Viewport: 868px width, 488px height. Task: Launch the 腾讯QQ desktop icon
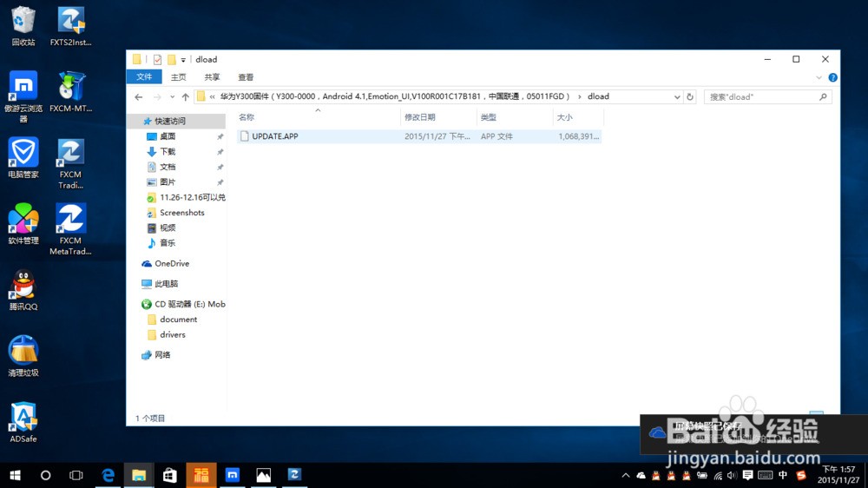23,290
